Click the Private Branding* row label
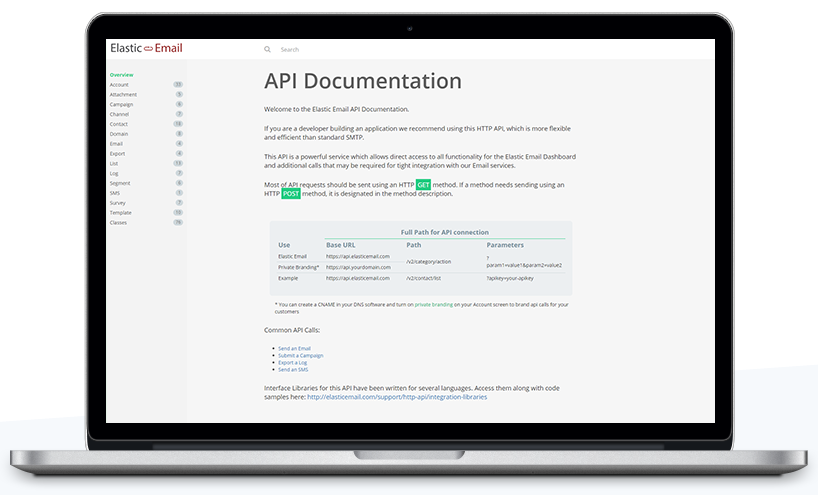This screenshot has width=818, height=495. tap(298, 268)
